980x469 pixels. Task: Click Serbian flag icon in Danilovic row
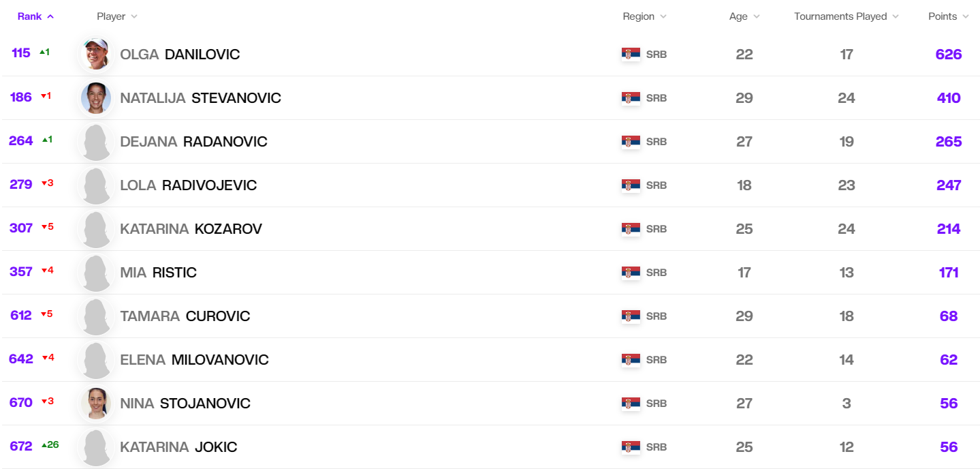(x=631, y=55)
